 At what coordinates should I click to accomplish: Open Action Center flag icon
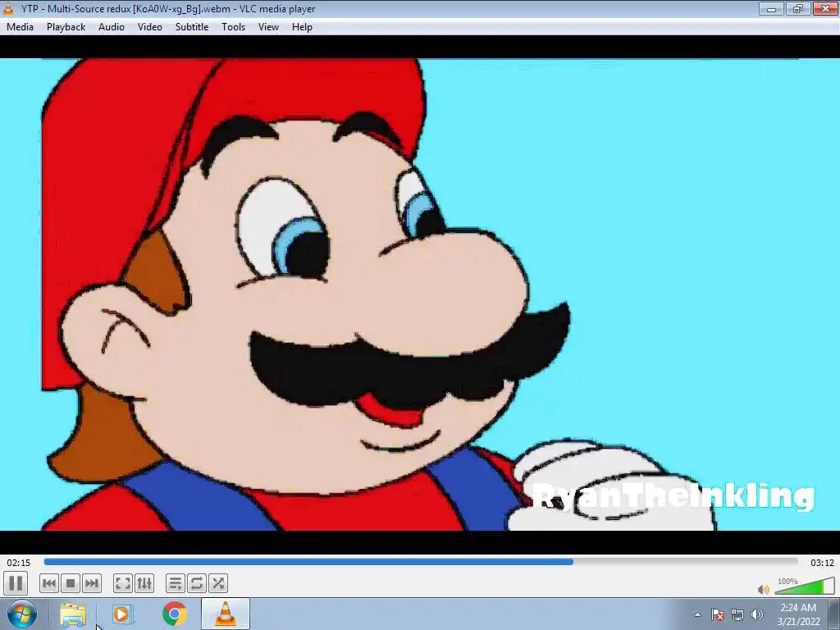coord(718,614)
